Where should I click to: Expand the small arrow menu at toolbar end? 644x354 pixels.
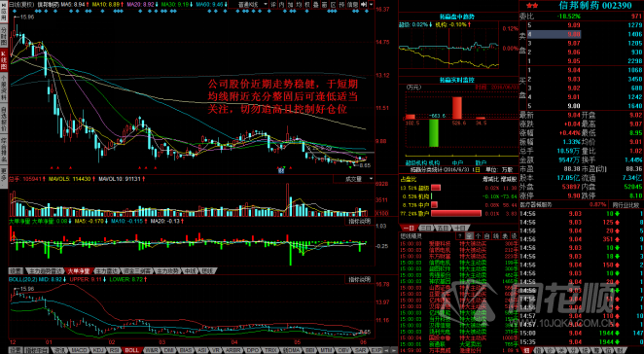(372, 4)
